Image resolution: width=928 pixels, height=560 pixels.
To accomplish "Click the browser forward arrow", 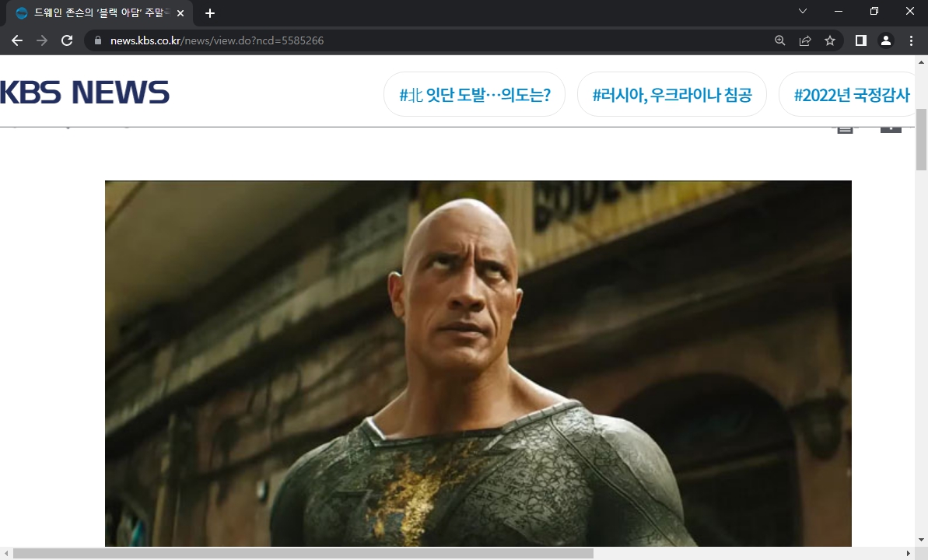I will pos(41,40).
